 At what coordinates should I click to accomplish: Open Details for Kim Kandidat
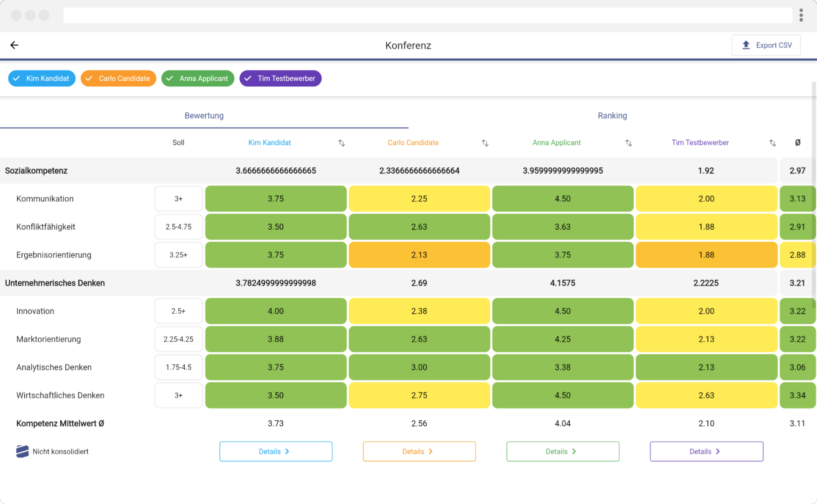pos(275,451)
